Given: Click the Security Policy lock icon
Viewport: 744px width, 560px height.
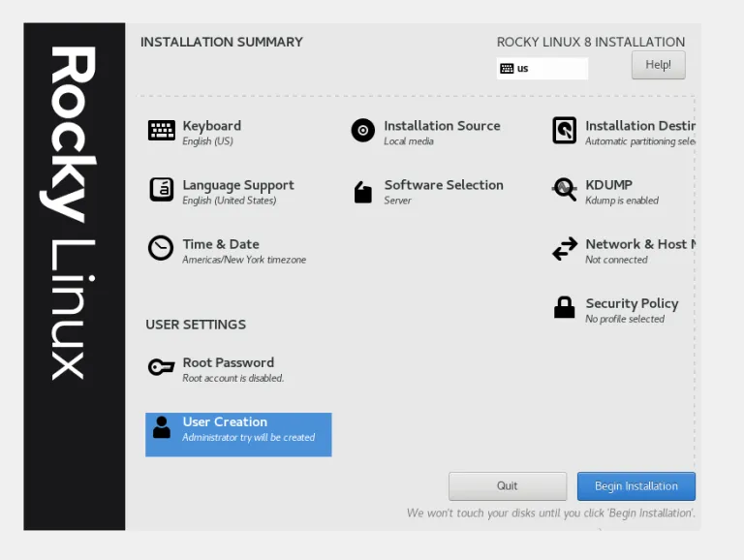Looking at the screenshot, I should point(564,307).
